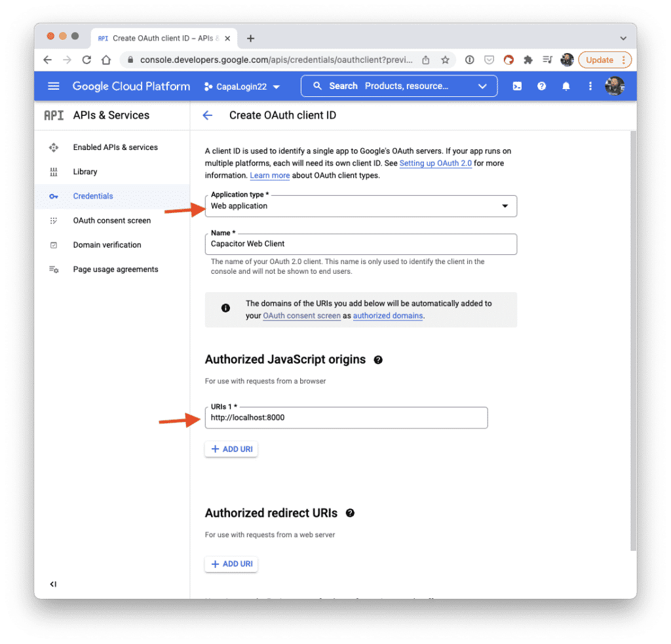Click the authorized domains link
The image size is (671, 644).
tap(389, 315)
